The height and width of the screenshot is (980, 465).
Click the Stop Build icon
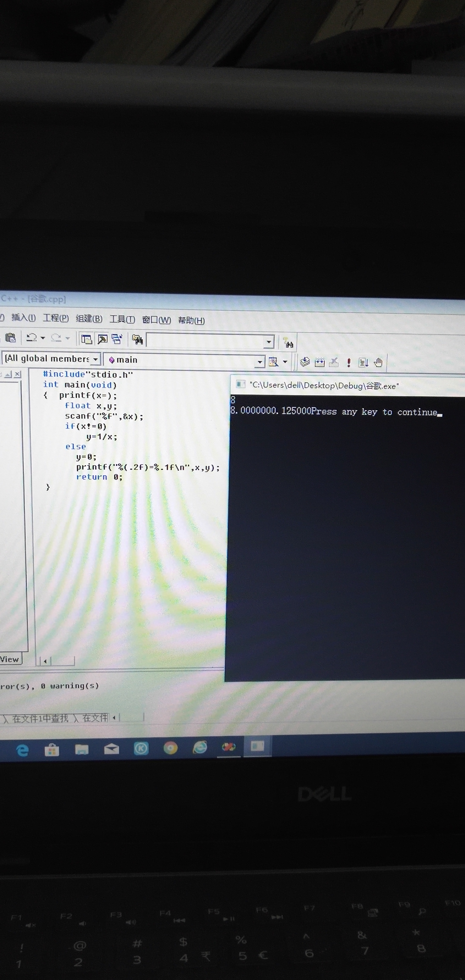334,362
